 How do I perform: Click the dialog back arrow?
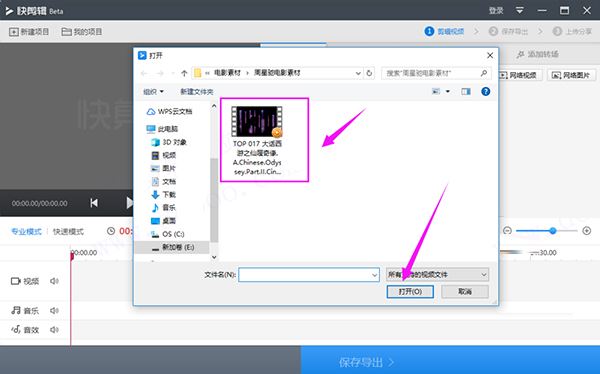[144, 73]
